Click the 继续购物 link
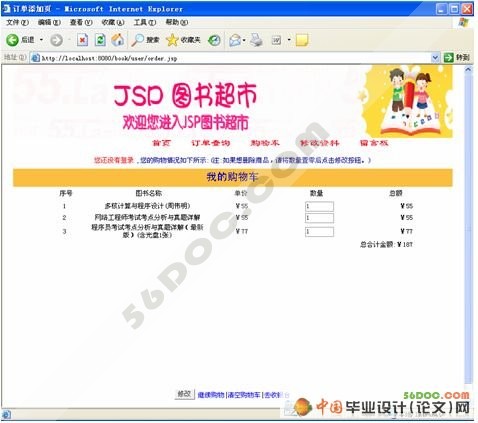478x423 pixels. (211, 395)
